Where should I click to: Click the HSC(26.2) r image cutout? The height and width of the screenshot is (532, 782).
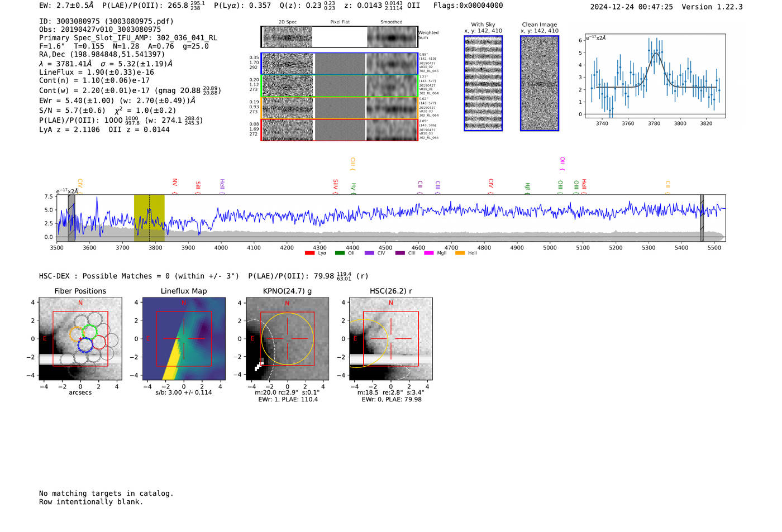pos(390,339)
